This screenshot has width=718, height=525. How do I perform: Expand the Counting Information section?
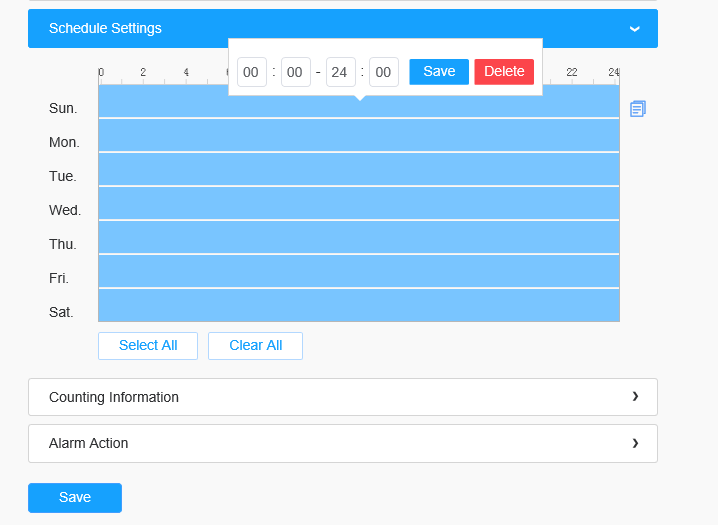[x=342, y=397]
